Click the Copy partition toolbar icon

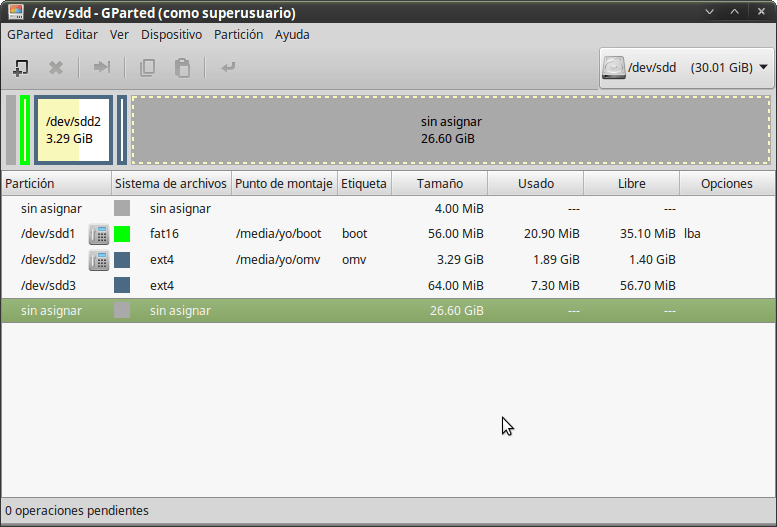(x=148, y=67)
